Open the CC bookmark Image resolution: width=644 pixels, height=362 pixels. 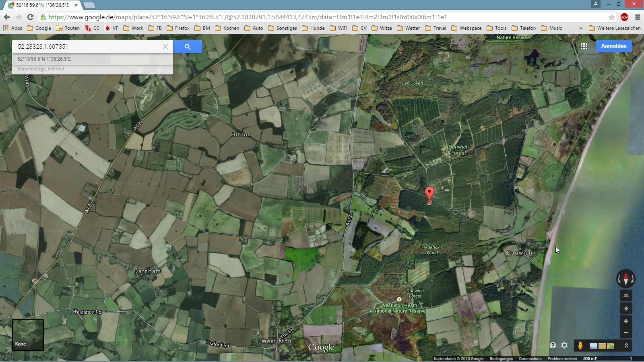coord(92,28)
